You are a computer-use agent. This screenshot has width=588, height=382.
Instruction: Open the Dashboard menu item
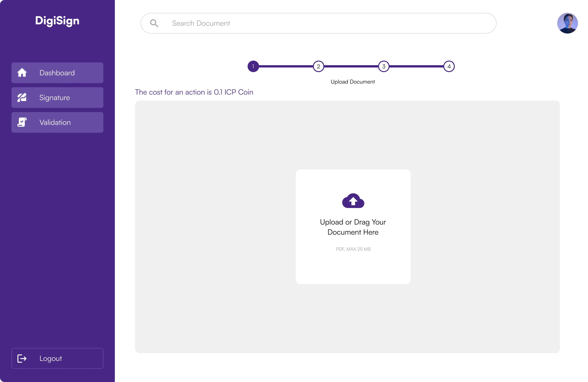57,73
